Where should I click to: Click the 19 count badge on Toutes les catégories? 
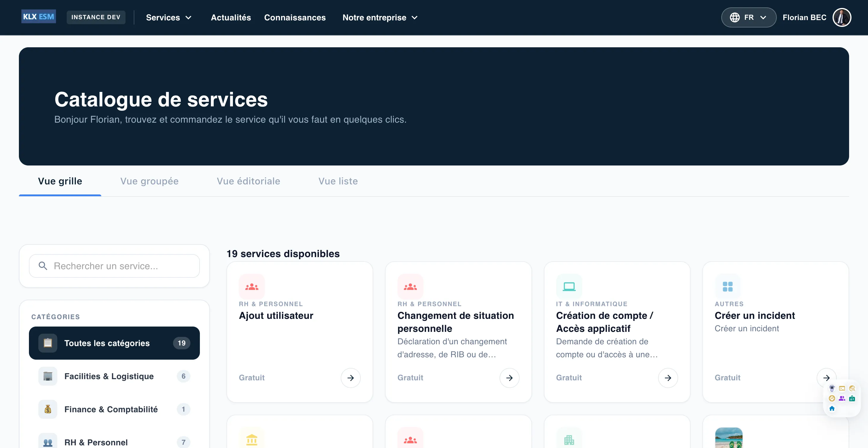point(182,343)
